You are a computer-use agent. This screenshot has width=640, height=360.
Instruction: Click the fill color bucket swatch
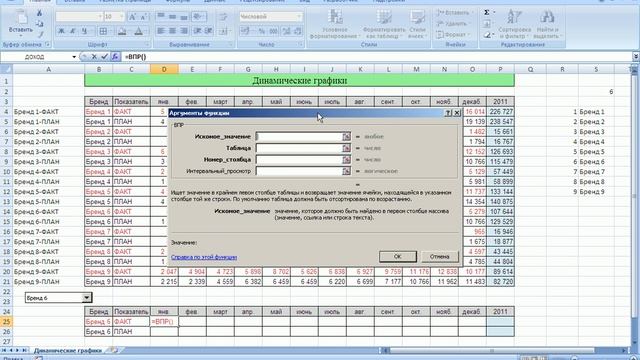click(122, 31)
